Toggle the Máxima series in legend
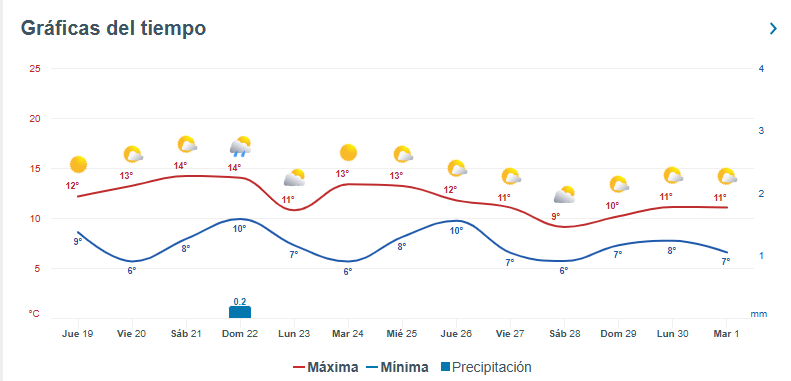Screen dimensions: 791x381 pos(326,367)
